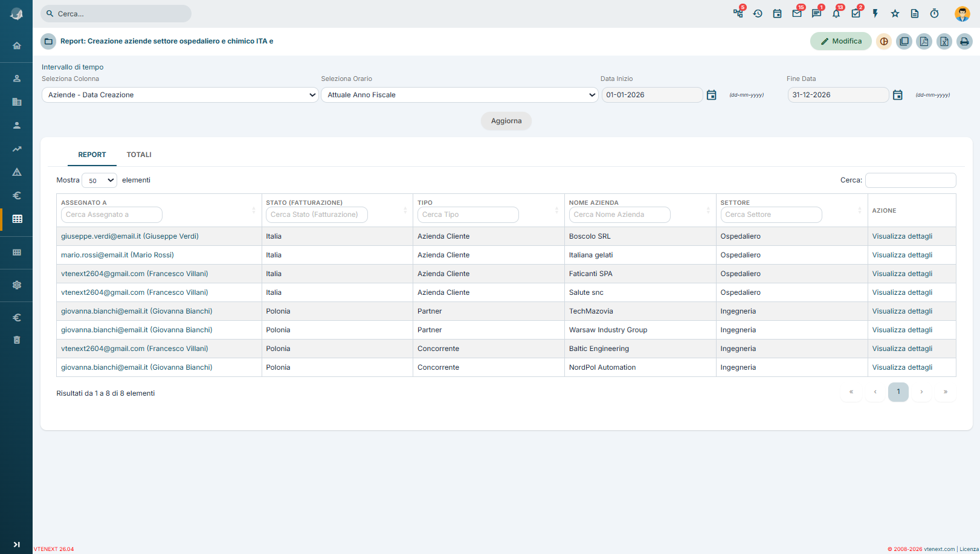Open the trash bin sidebar icon
Screen dimensions: 980x554
point(17,340)
